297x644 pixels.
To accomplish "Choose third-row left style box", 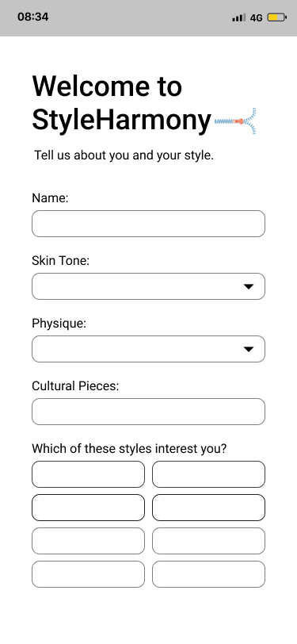I will (x=88, y=541).
